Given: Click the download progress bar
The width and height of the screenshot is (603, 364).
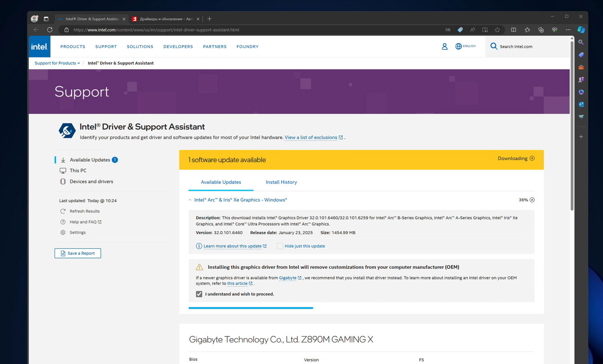Looking at the screenshot, I should (251, 308).
